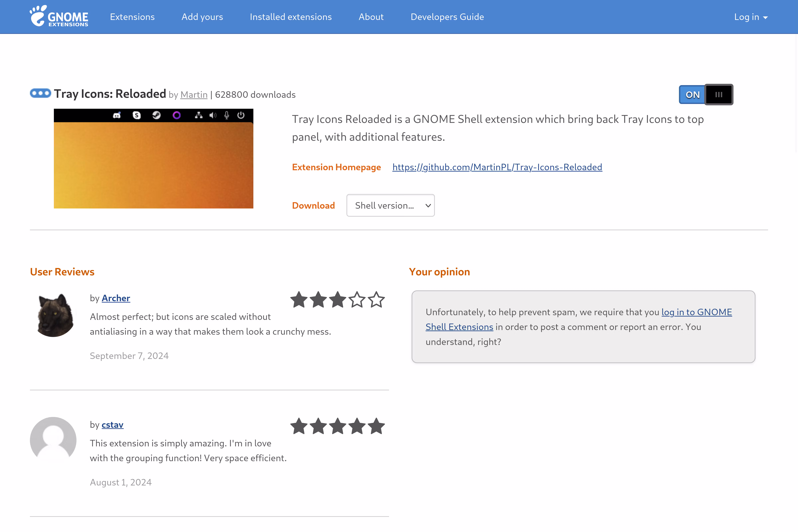Visit author Martin's profile link
This screenshot has width=798, height=532.
click(x=194, y=95)
